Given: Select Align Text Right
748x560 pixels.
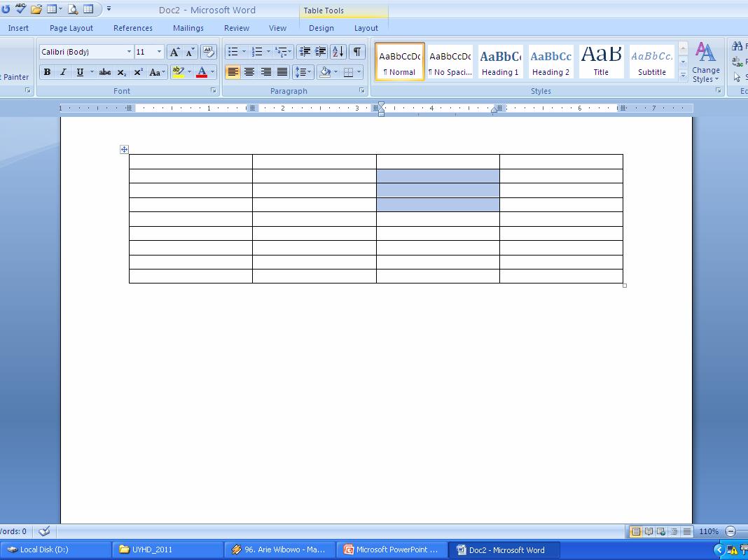Looking at the screenshot, I should pyautogui.click(x=265, y=72).
